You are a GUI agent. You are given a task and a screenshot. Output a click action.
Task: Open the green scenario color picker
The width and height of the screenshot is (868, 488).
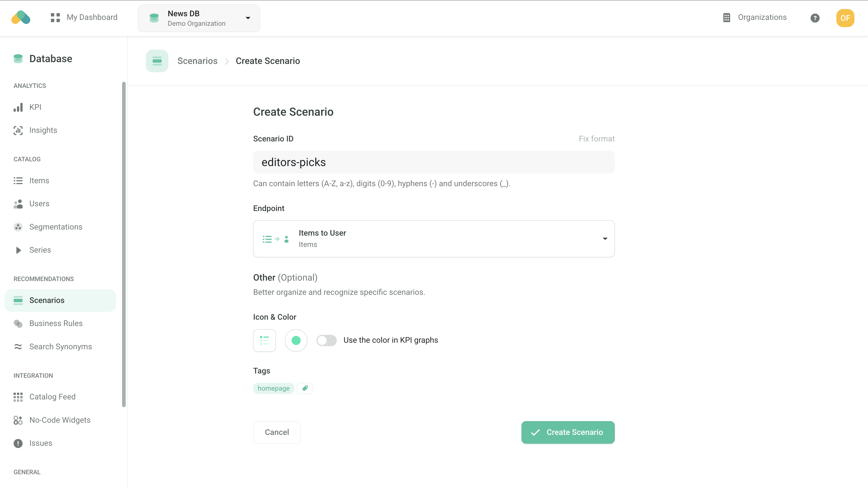pyautogui.click(x=296, y=340)
